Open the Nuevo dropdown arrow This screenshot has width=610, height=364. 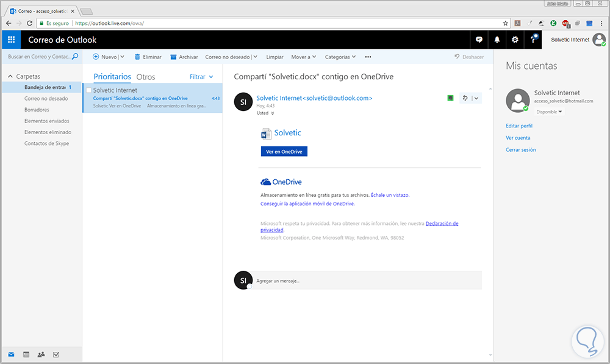click(x=122, y=57)
